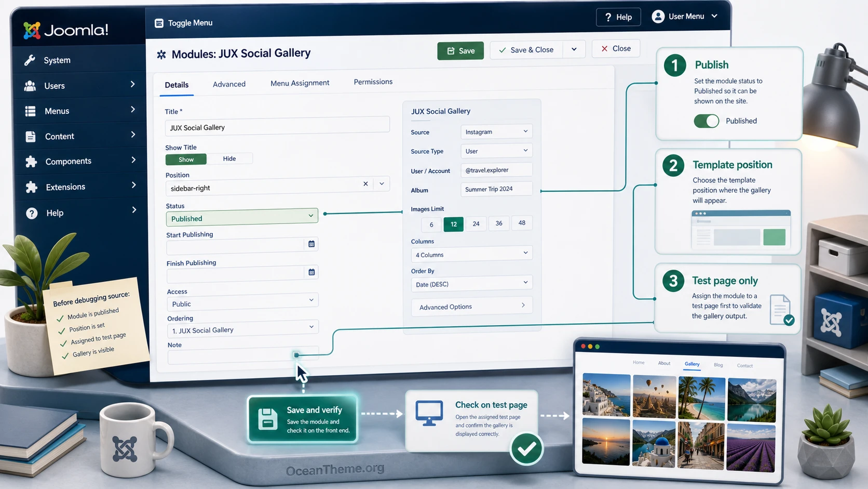Clear the Position field with the X
Image resolution: width=868 pixels, height=489 pixels.
click(x=365, y=184)
